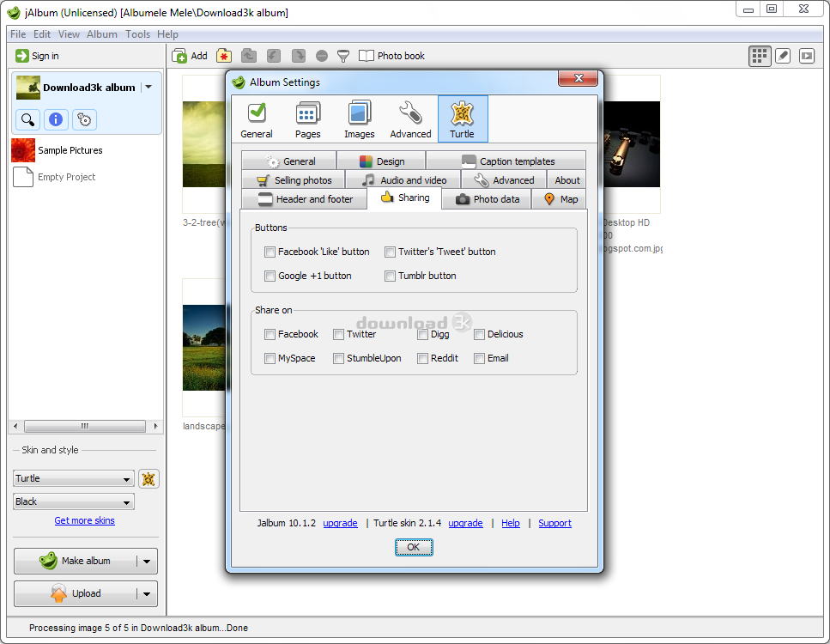
Task: Click OK in Album Settings
Action: pyautogui.click(x=414, y=547)
